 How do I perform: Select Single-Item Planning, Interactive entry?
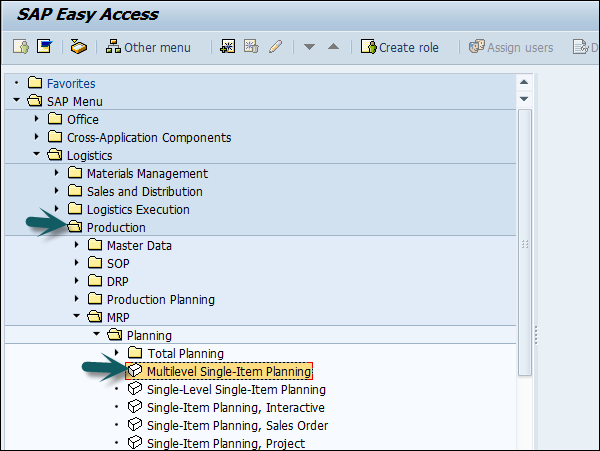click(x=235, y=407)
